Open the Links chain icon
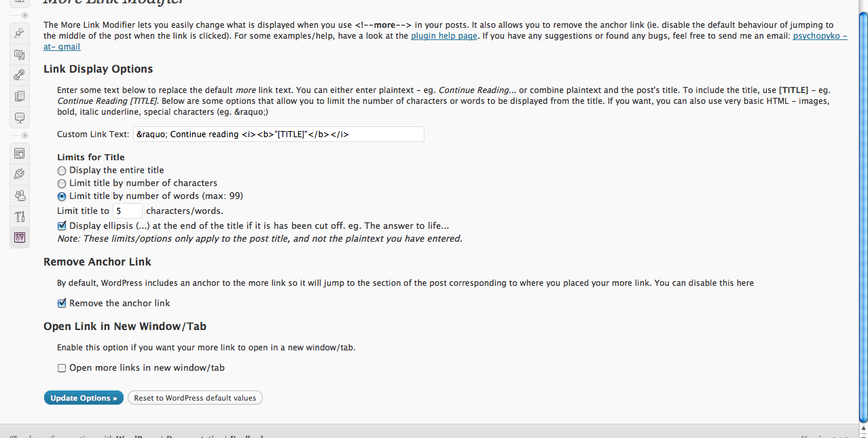This screenshot has height=438, width=868. point(20,75)
